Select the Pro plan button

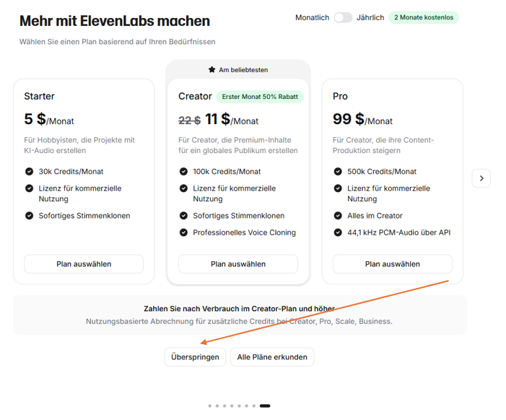[x=393, y=264]
